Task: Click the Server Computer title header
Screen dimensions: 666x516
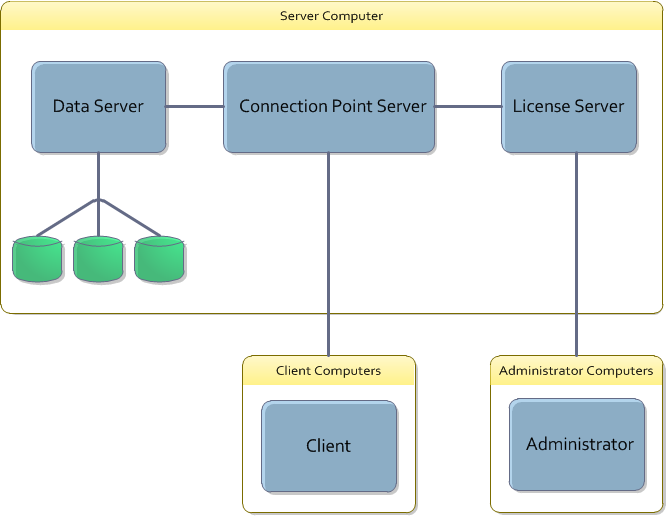Action: pyautogui.click(x=331, y=16)
